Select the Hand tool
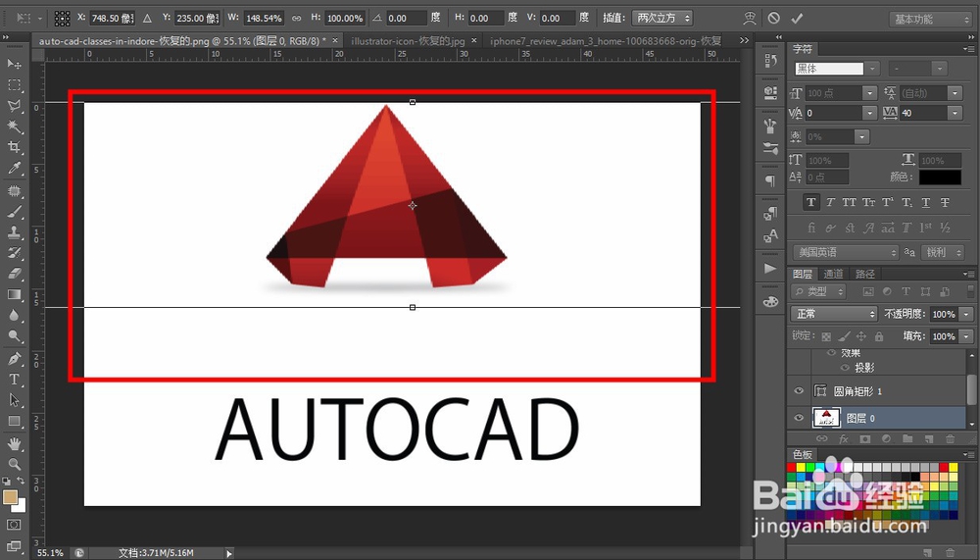 [14, 443]
